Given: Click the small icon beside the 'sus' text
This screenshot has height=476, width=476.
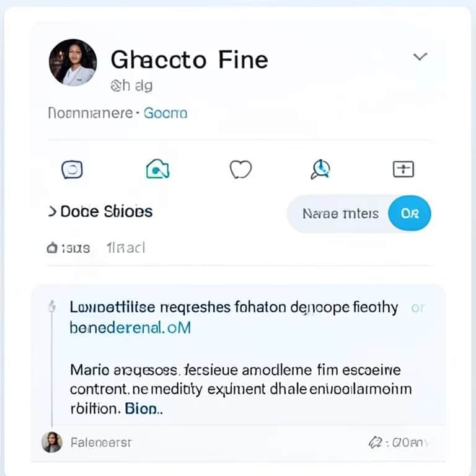Looking at the screenshot, I should (53, 249).
